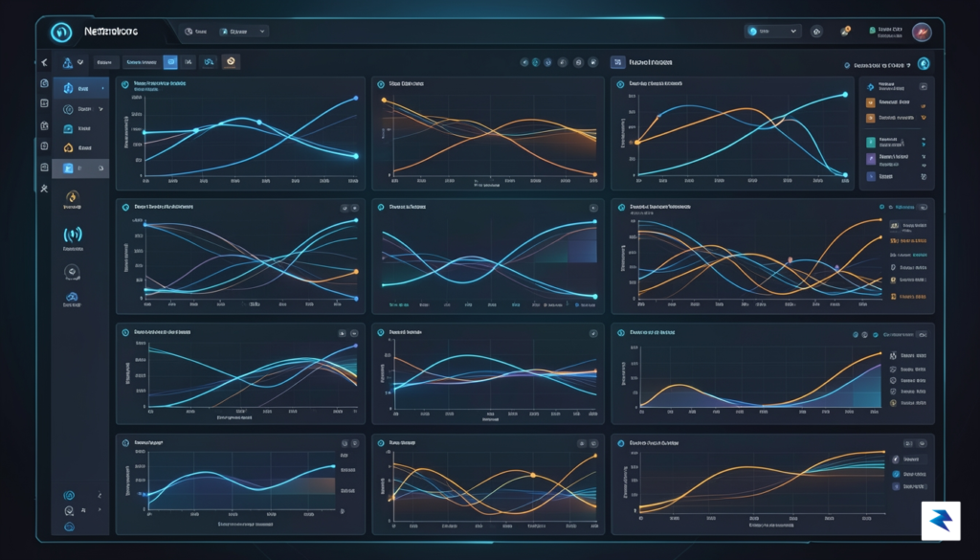Open the blue link-shaped icon sidebar section
980x560 pixels.
point(72,299)
